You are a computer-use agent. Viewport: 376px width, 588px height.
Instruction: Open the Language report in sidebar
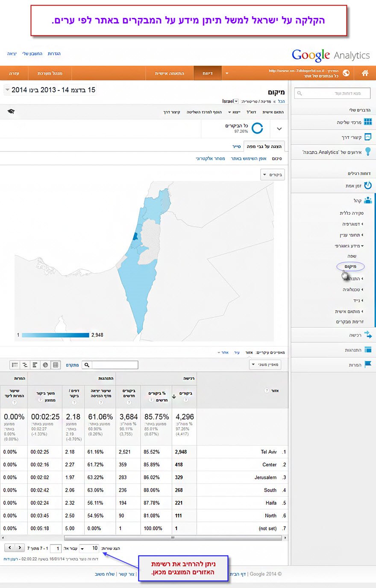coord(352,256)
